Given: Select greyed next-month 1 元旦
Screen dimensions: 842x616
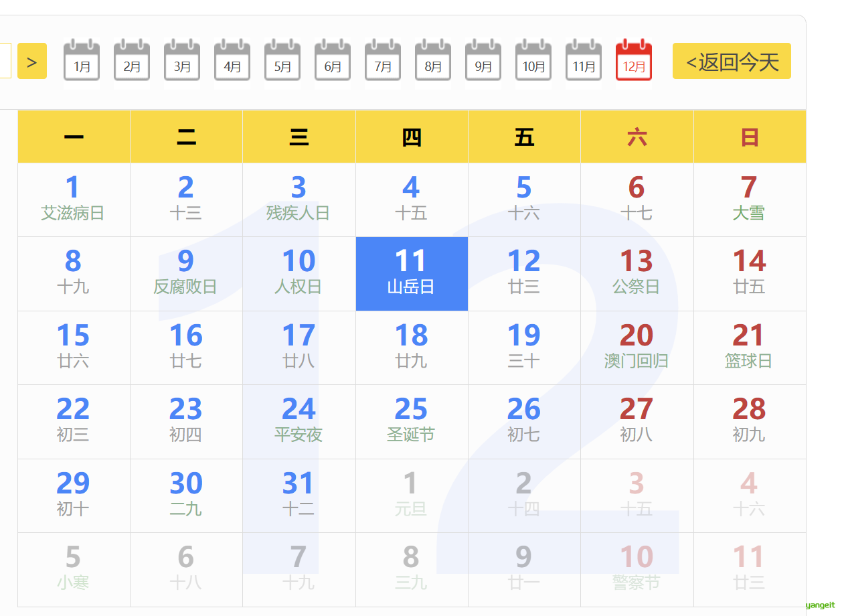Looking at the screenshot, I should (412, 495).
